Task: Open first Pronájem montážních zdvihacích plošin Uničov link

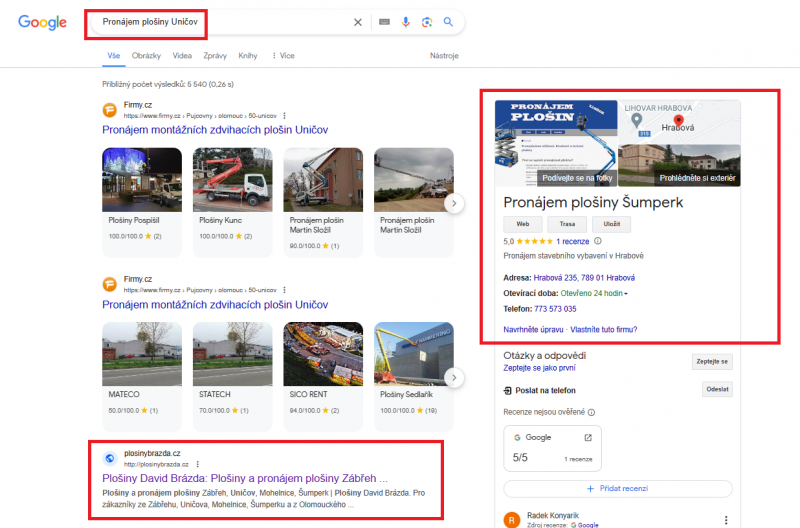Action: (215, 130)
